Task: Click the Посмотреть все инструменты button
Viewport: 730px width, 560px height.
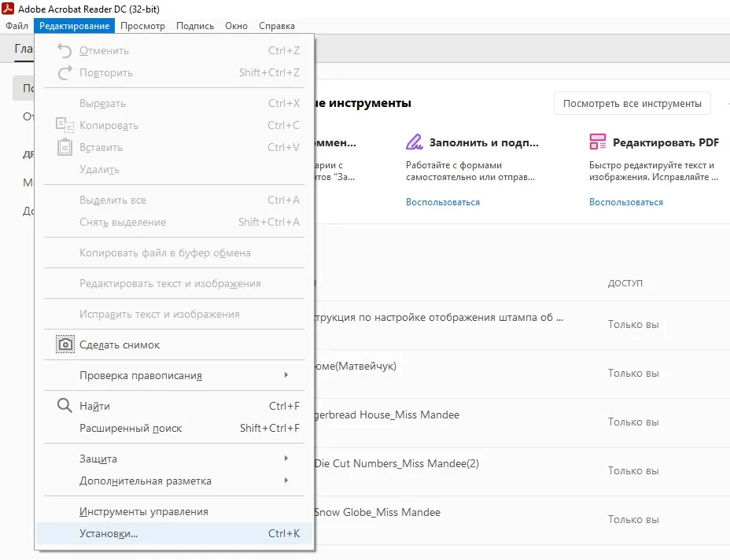Action: point(632,103)
